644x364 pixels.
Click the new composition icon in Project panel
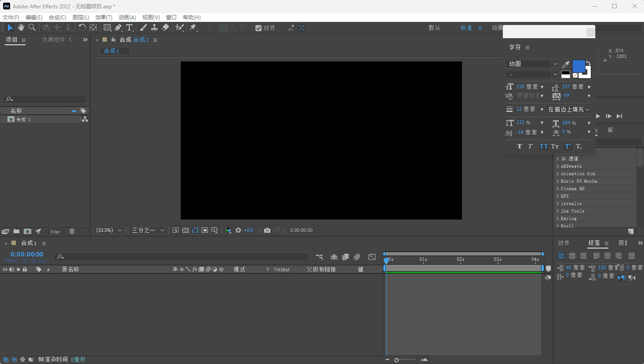27,231
